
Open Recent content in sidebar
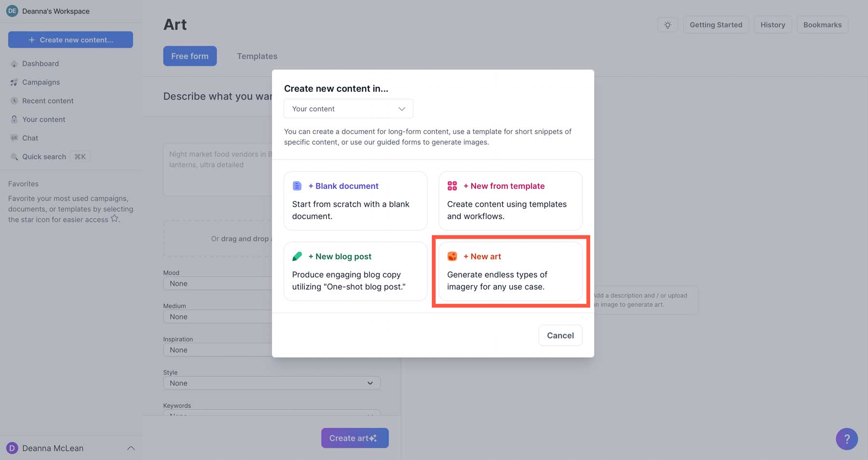(x=48, y=101)
